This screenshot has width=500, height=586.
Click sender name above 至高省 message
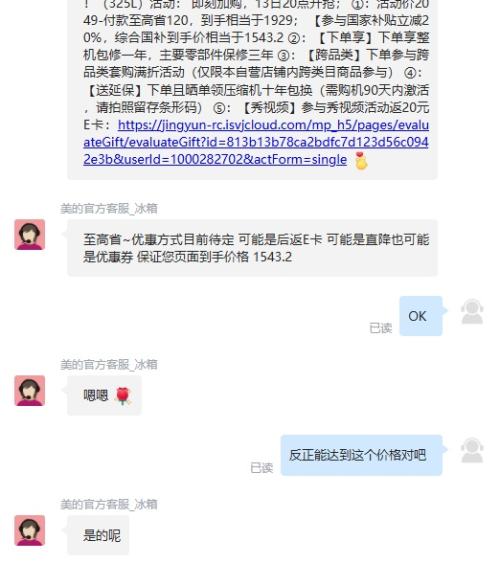(x=109, y=209)
